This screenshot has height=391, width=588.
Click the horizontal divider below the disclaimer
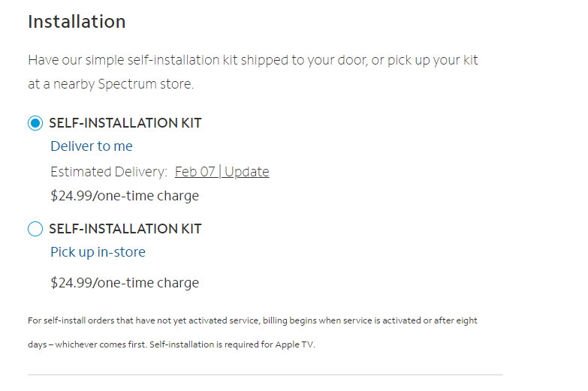coord(265,374)
